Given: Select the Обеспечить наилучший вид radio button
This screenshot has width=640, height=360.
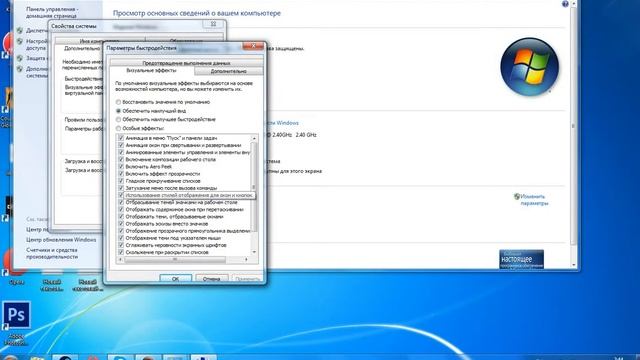Looking at the screenshot, I should [x=118, y=111].
